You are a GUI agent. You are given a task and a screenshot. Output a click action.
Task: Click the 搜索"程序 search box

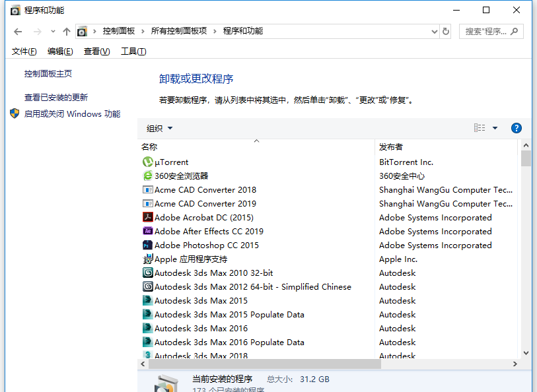(491, 32)
